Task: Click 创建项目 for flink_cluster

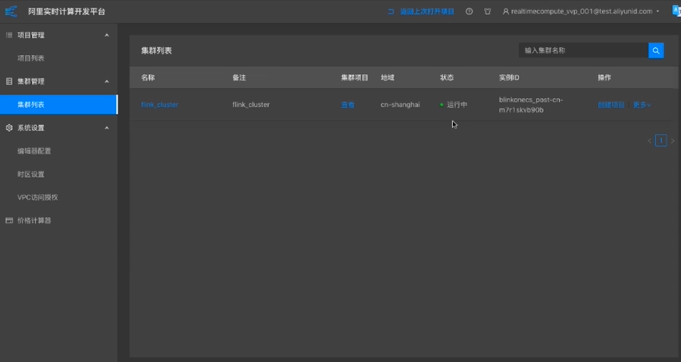Action: (611, 105)
